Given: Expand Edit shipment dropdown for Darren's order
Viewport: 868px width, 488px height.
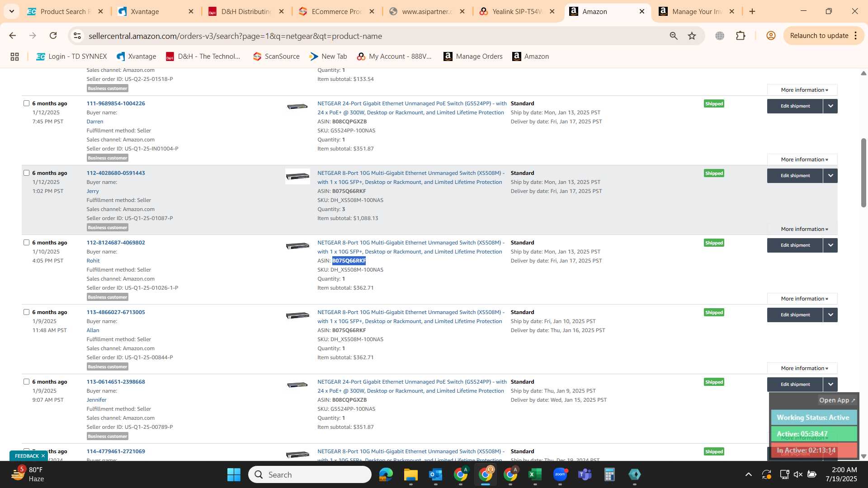Looking at the screenshot, I should (830, 106).
